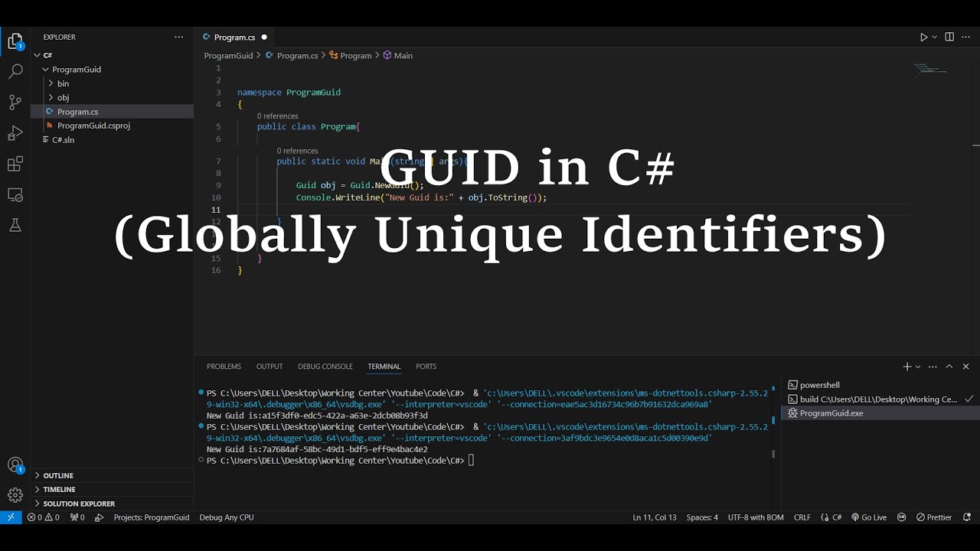Switch to the DEBUG CONSOLE tab
The height and width of the screenshot is (551, 980).
[x=325, y=367]
